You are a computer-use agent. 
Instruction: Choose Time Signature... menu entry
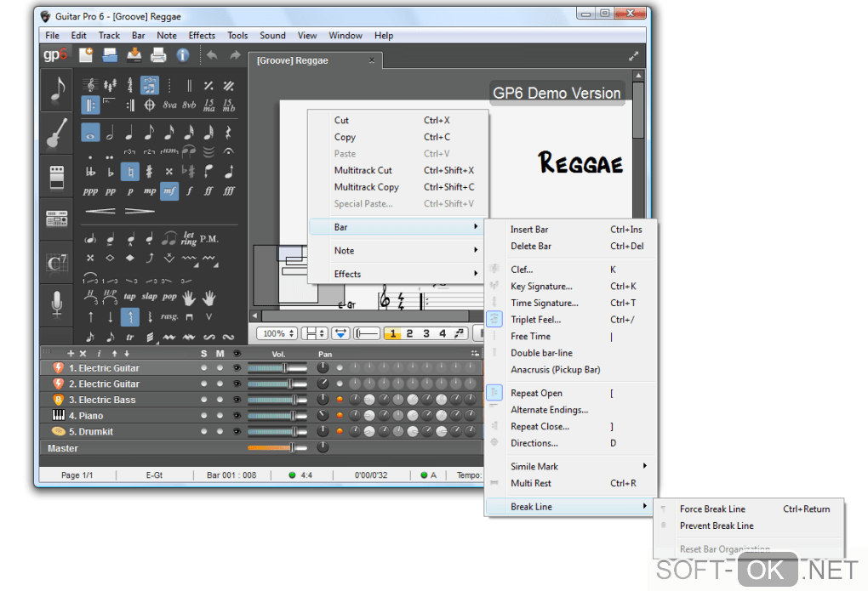point(571,303)
